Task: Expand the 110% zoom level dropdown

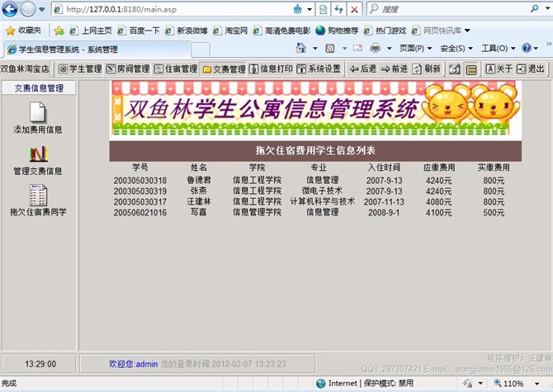Action: 536,384
